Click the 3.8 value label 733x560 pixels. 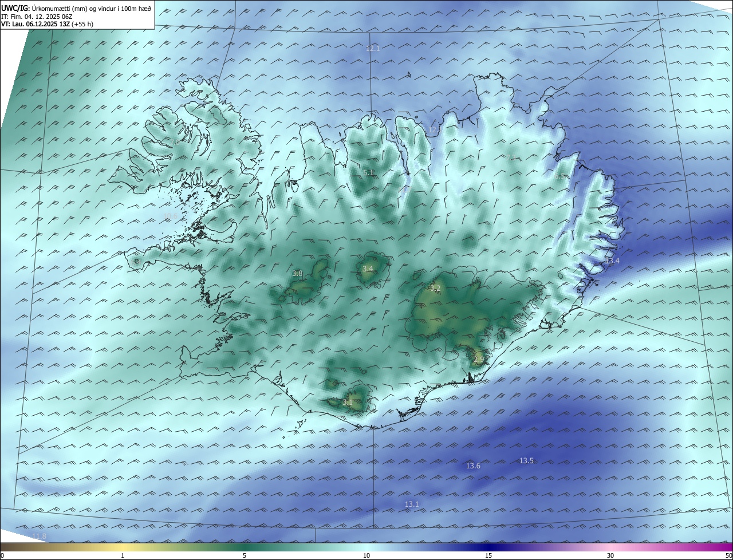tap(297, 274)
